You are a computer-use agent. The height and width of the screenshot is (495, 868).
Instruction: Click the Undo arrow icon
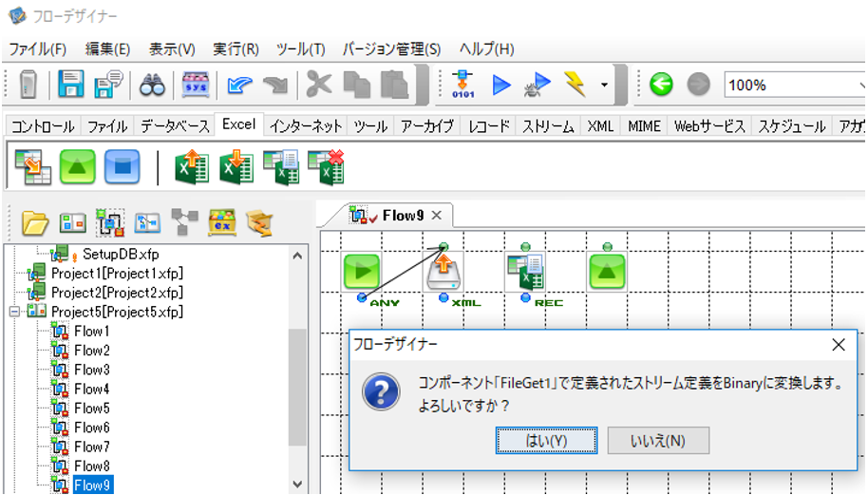click(239, 86)
